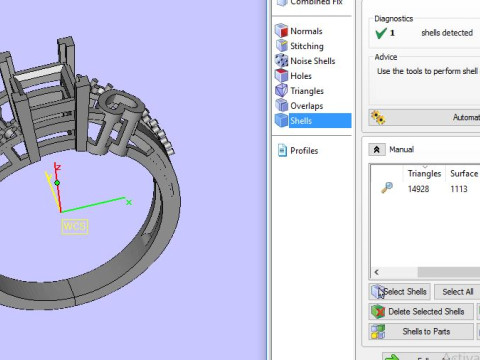Collapse the Manual section
This screenshot has height=360, width=480.
pos(377,150)
